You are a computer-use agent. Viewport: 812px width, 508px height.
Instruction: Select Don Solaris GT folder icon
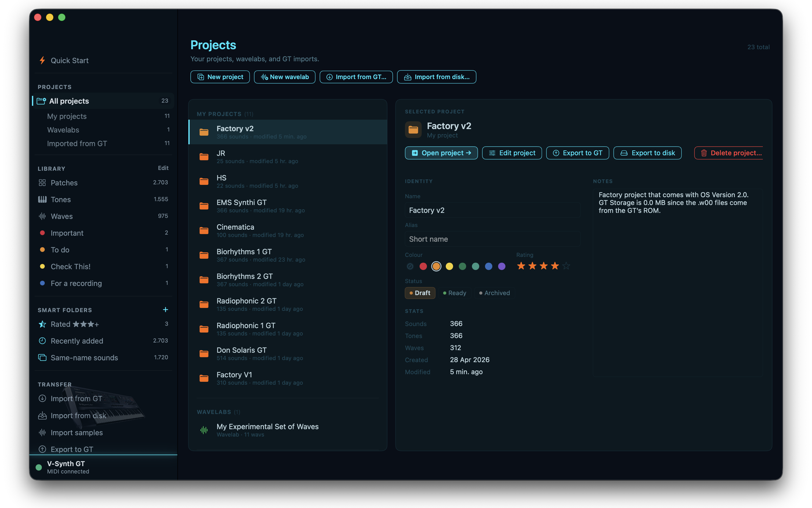pyautogui.click(x=204, y=354)
